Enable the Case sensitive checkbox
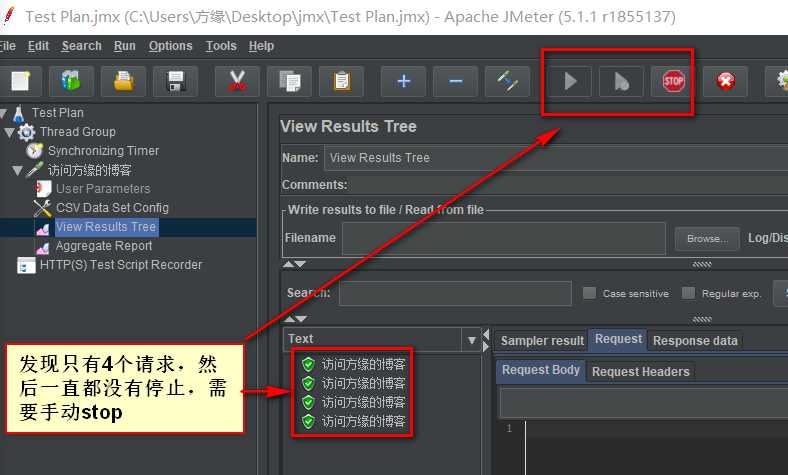 589,293
